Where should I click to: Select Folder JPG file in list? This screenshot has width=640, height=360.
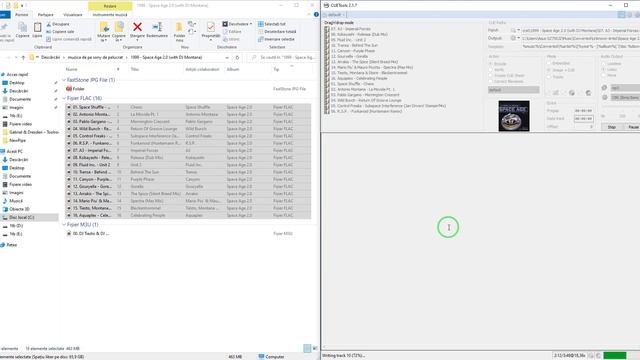pyautogui.click(x=78, y=89)
